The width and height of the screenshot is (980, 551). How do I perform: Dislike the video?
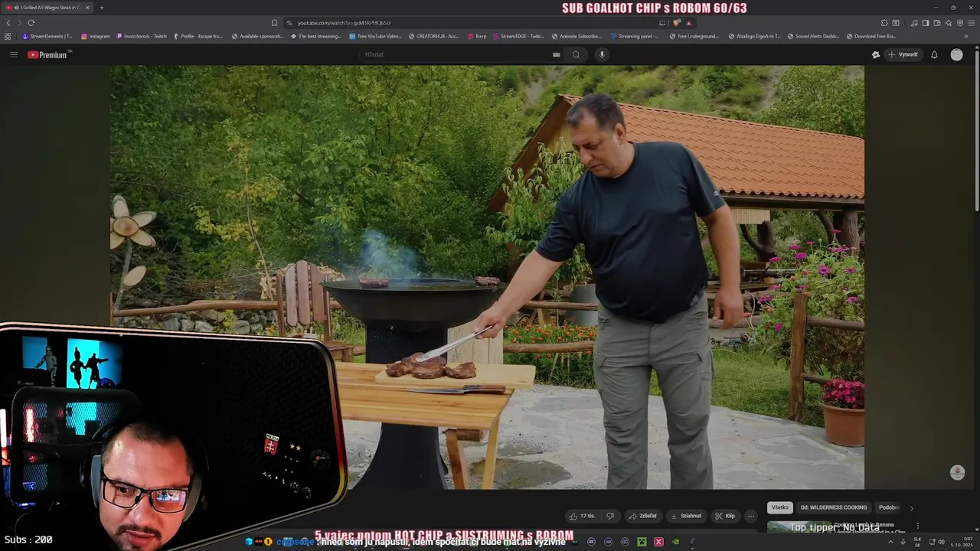coord(610,516)
